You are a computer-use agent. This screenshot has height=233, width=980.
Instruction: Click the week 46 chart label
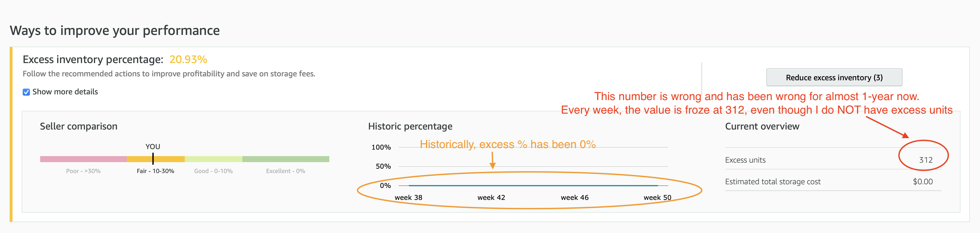pos(575,197)
